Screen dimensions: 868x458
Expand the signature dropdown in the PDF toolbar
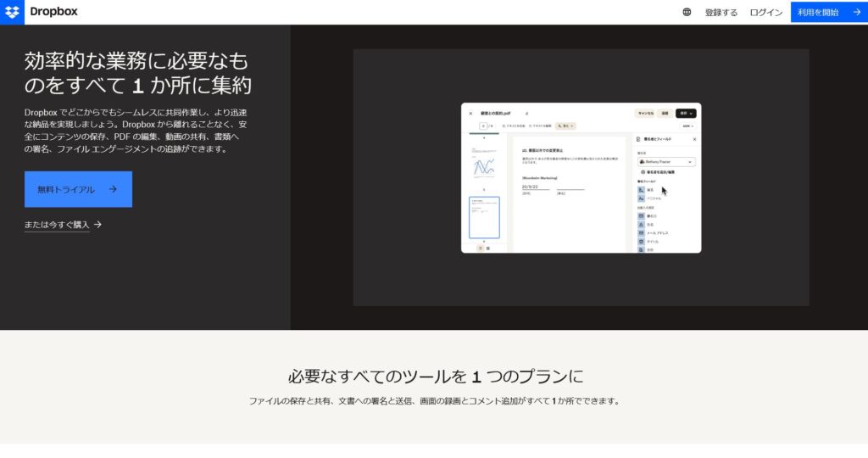565,126
